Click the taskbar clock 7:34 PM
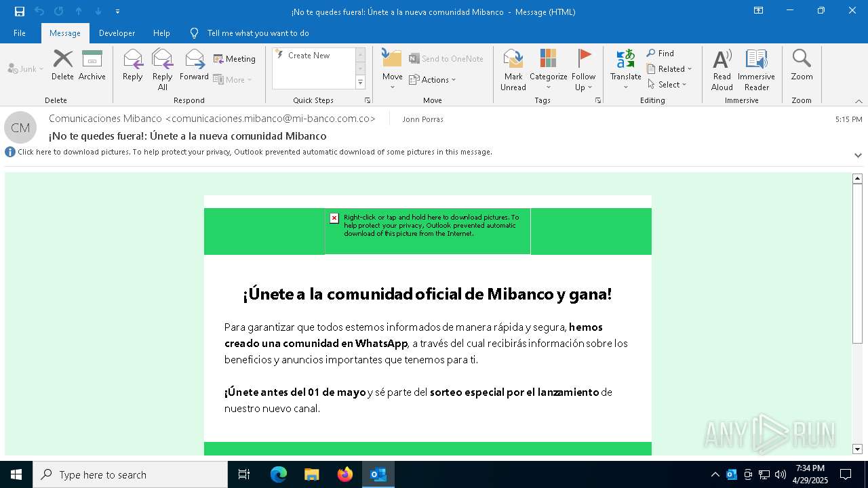 [810, 468]
